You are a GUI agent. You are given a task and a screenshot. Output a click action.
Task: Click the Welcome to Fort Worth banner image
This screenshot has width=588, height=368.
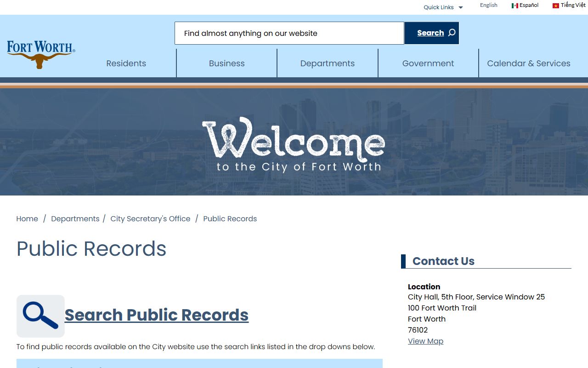[294, 142]
